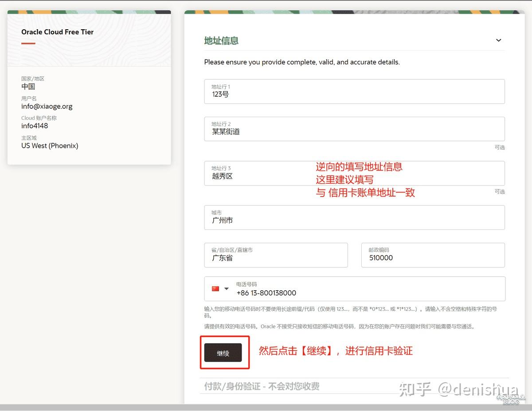
Task: Click the info@xiaoge.org username text
Action: pyautogui.click(x=47, y=106)
